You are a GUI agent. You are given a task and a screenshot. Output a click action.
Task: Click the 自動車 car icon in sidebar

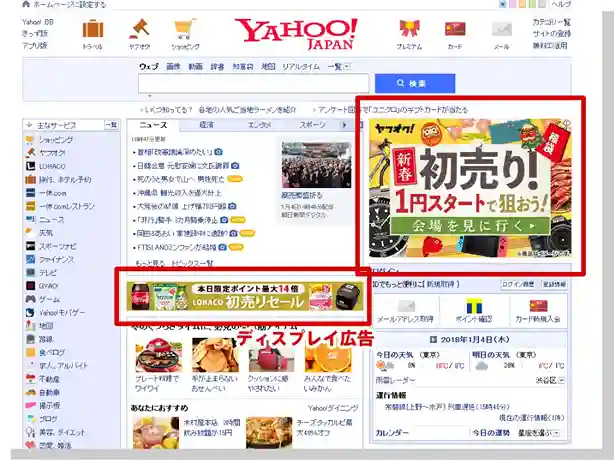point(30,392)
